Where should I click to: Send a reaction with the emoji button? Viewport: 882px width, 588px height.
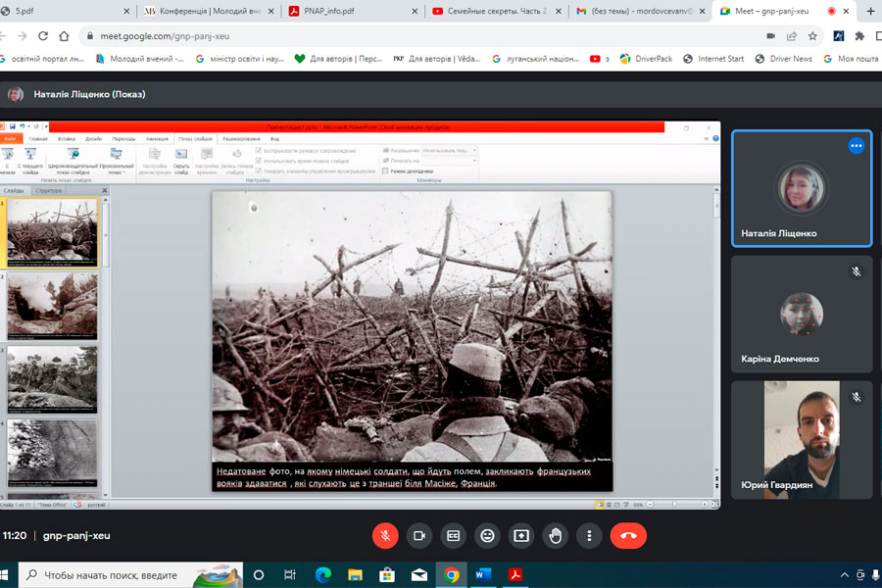(x=487, y=536)
